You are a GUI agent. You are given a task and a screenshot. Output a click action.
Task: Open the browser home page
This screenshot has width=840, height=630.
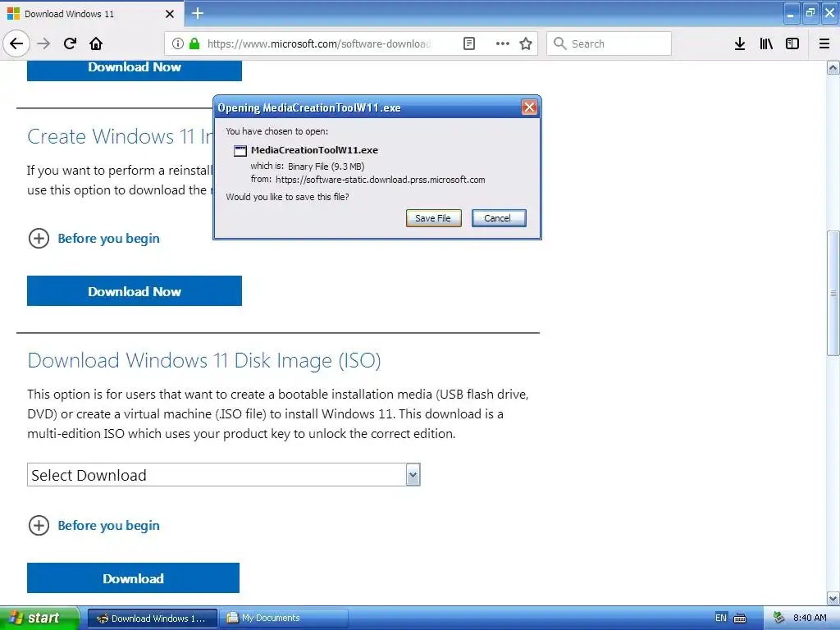click(96, 43)
